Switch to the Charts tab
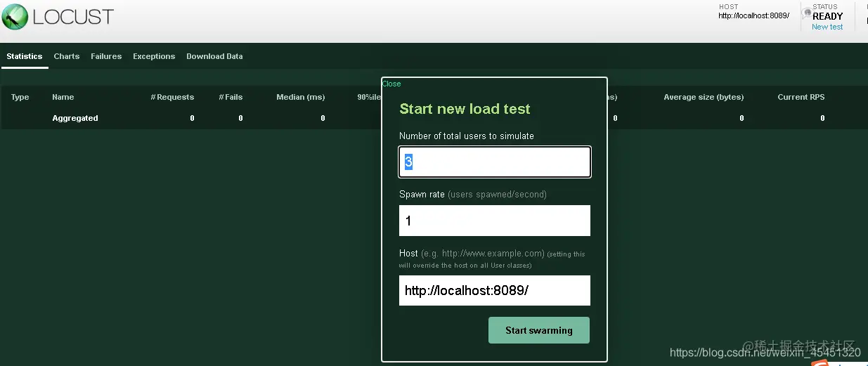 click(x=67, y=56)
